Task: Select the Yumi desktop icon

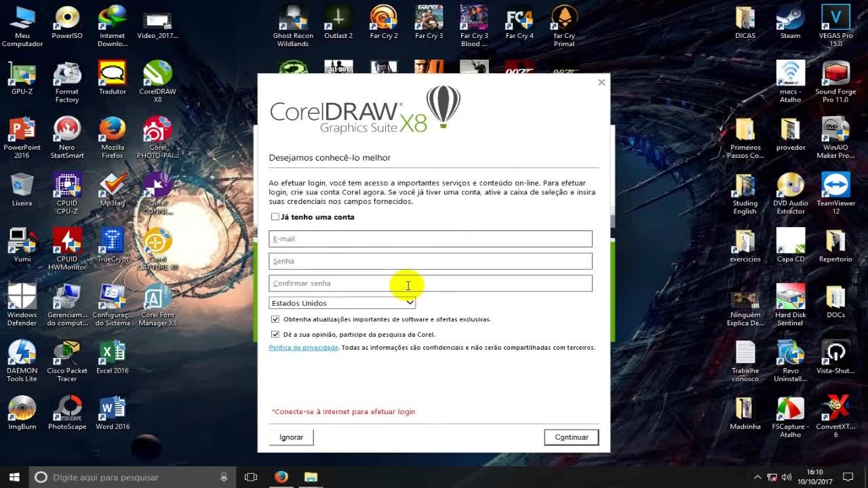Action: 22,245
